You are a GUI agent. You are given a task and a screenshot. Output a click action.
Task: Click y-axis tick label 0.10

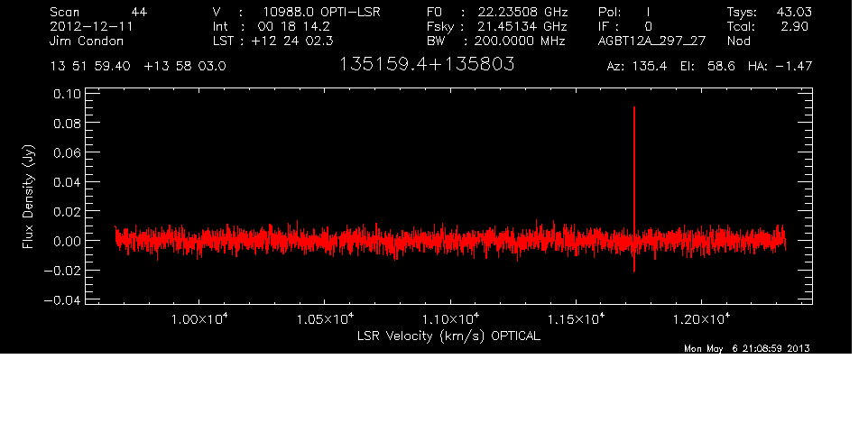pos(67,94)
